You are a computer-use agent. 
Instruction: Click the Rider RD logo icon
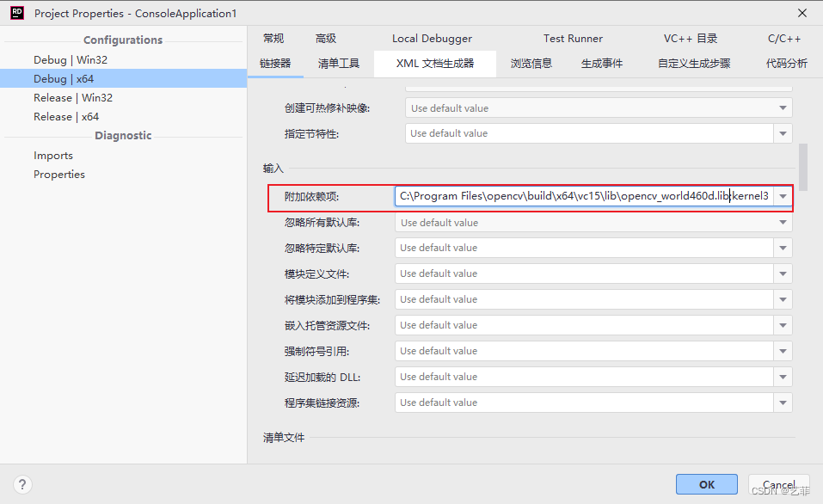pyautogui.click(x=17, y=13)
